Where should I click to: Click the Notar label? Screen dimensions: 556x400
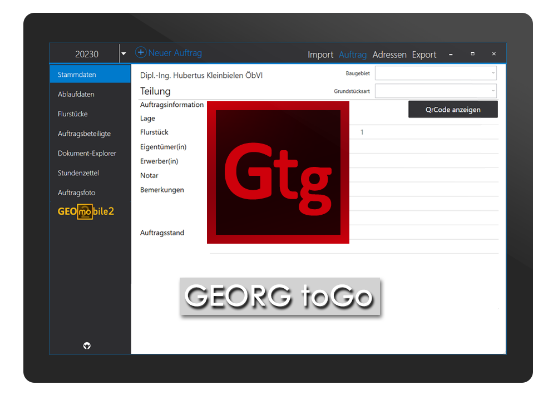pos(149,176)
